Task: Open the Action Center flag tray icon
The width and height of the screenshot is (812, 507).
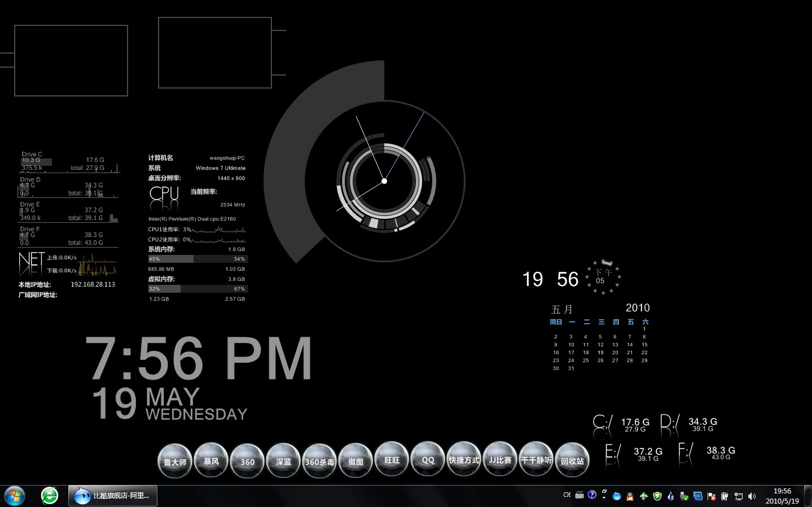Action: coord(711,496)
